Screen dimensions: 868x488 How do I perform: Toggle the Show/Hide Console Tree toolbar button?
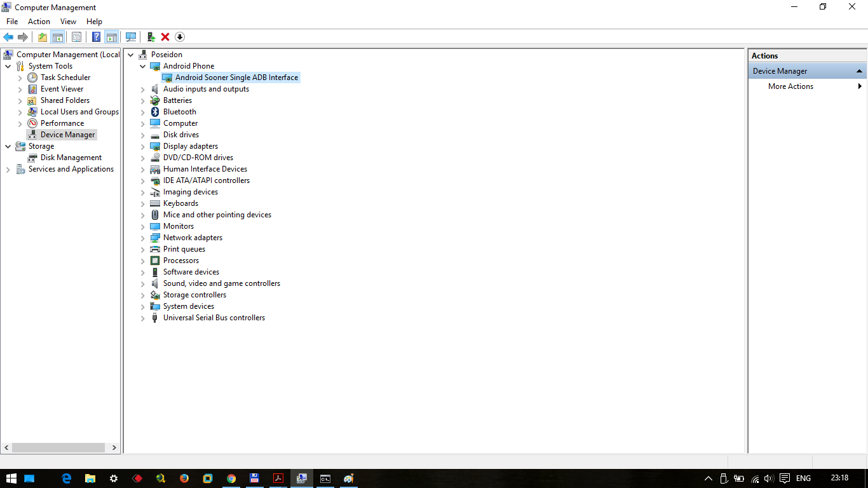click(57, 37)
